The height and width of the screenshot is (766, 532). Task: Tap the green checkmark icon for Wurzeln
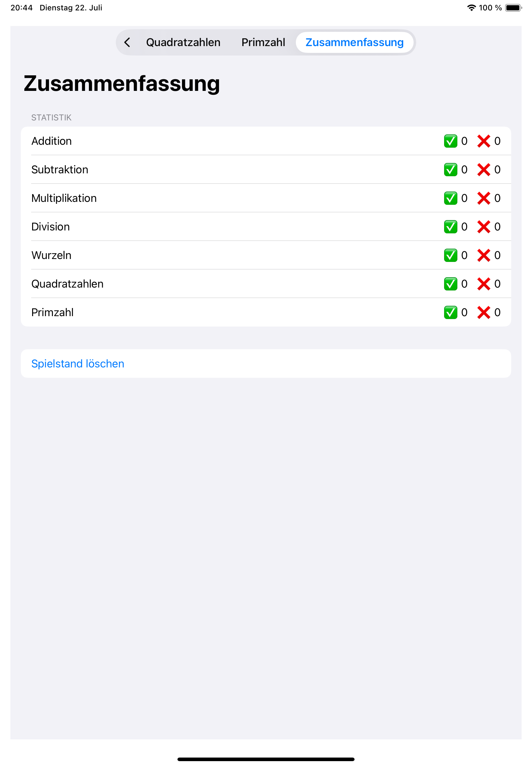(450, 255)
